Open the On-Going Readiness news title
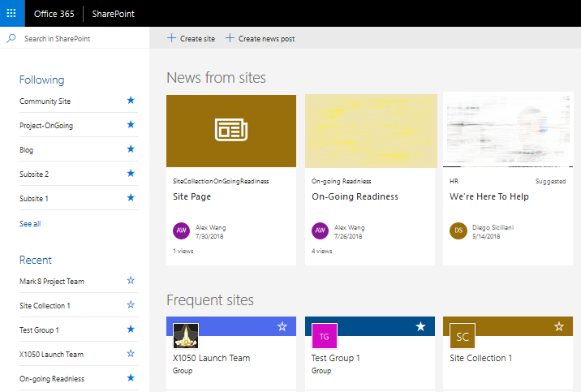Screen dimensions: 581x392 coord(355,196)
